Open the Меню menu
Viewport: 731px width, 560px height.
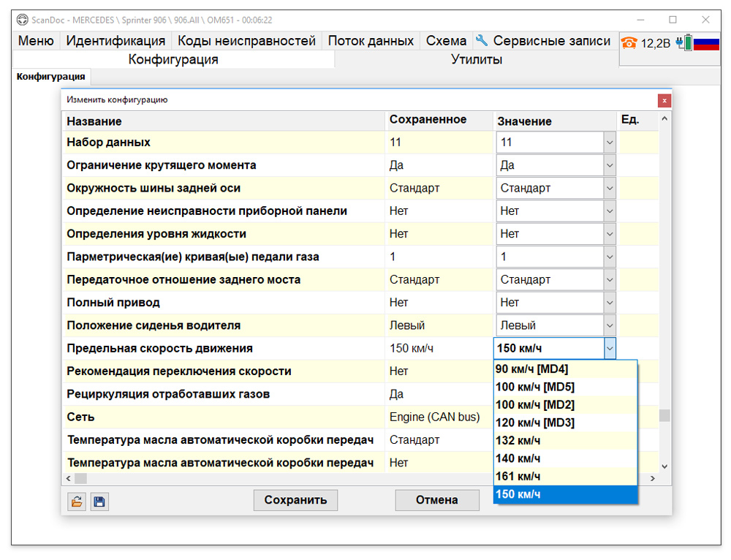[36, 41]
